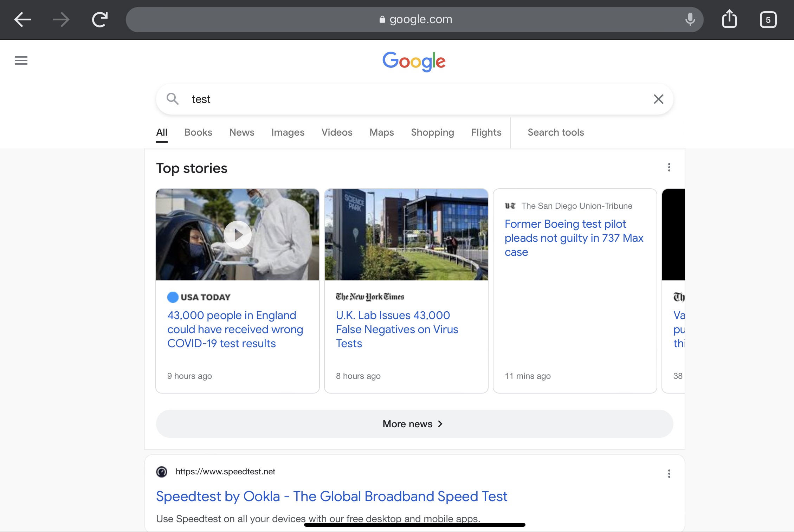
Task: Clear the search box with X
Action: point(658,99)
